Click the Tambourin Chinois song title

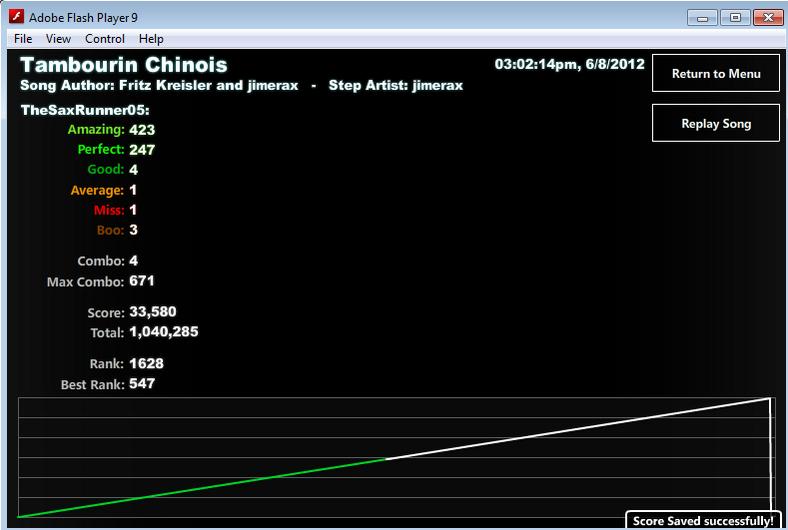click(124, 65)
